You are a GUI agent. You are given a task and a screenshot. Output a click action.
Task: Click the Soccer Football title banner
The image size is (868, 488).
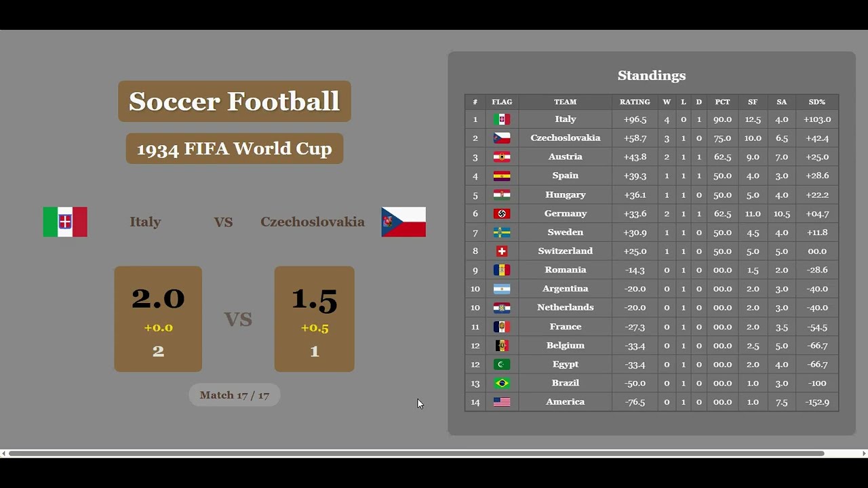[x=235, y=102]
